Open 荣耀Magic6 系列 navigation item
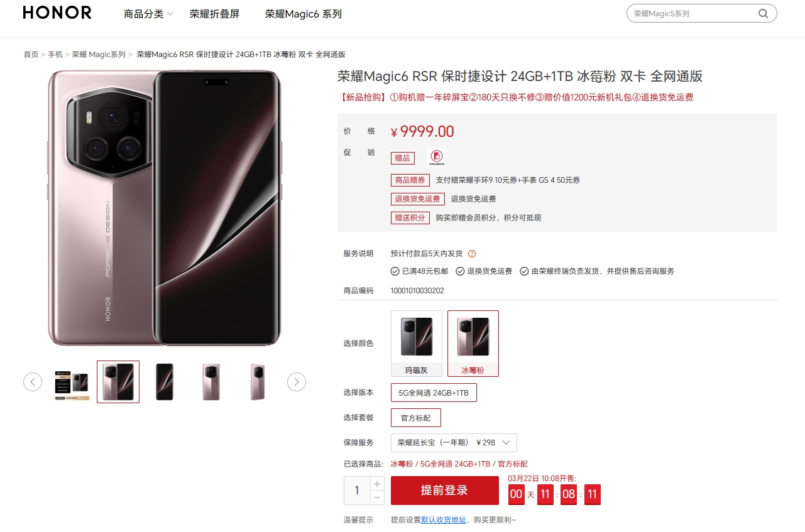Screen dimensions: 805x532 (x=304, y=14)
